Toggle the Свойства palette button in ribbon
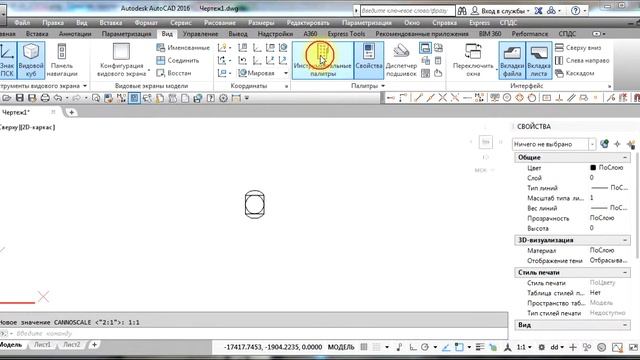This screenshot has width=640, height=360. pyautogui.click(x=369, y=60)
